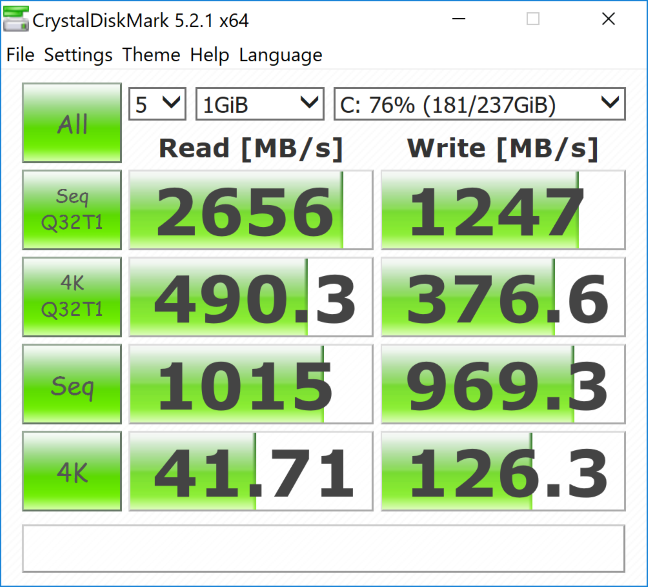The image size is (648, 587).
Task: Select the 4K write result 126.3
Action: [503, 471]
